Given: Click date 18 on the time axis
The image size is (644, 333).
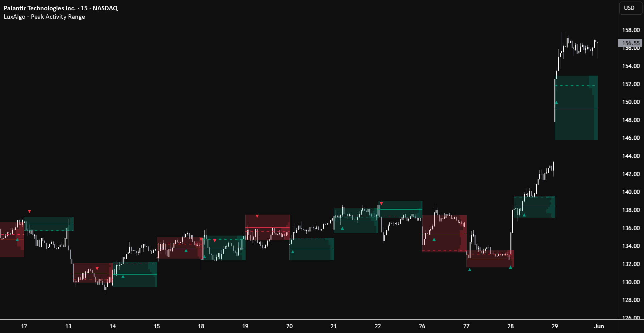Looking at the screenshot, I should (x=201, y=326).
